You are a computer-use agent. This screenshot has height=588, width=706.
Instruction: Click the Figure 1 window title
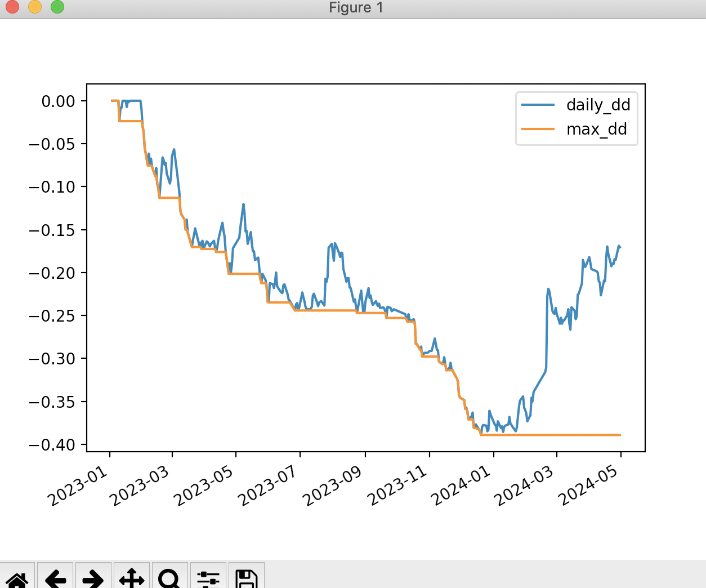pyautogui.click(x=356, y=8)
